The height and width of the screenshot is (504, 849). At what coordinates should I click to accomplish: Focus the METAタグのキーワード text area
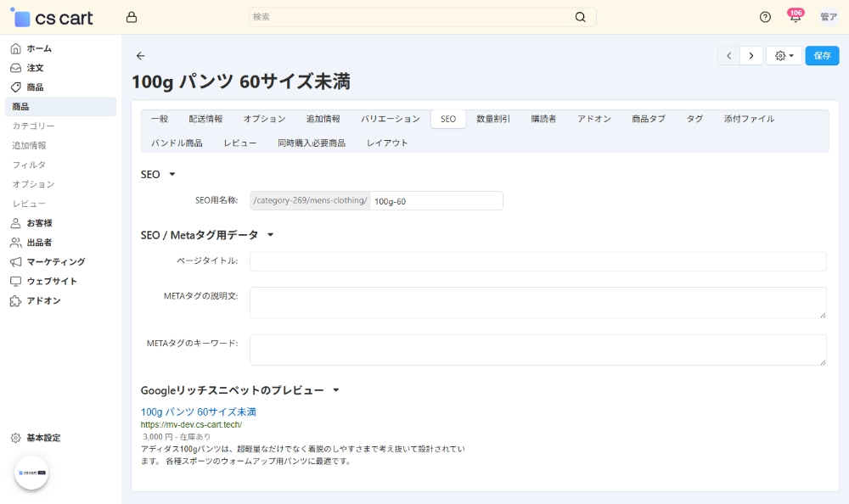(537, 350)
